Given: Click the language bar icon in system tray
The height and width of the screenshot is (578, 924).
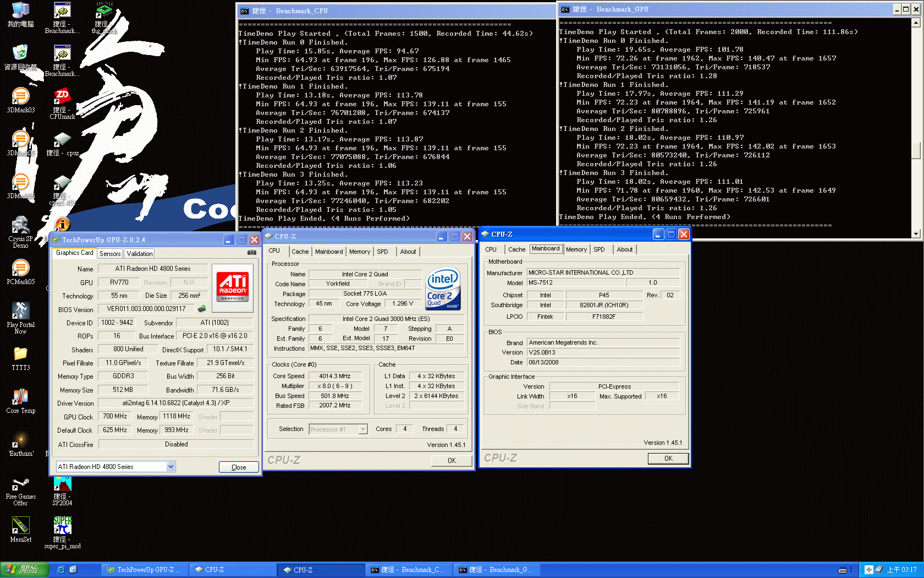Looking at the screenshot, I should pyautogui.click(x=868, y=569).
